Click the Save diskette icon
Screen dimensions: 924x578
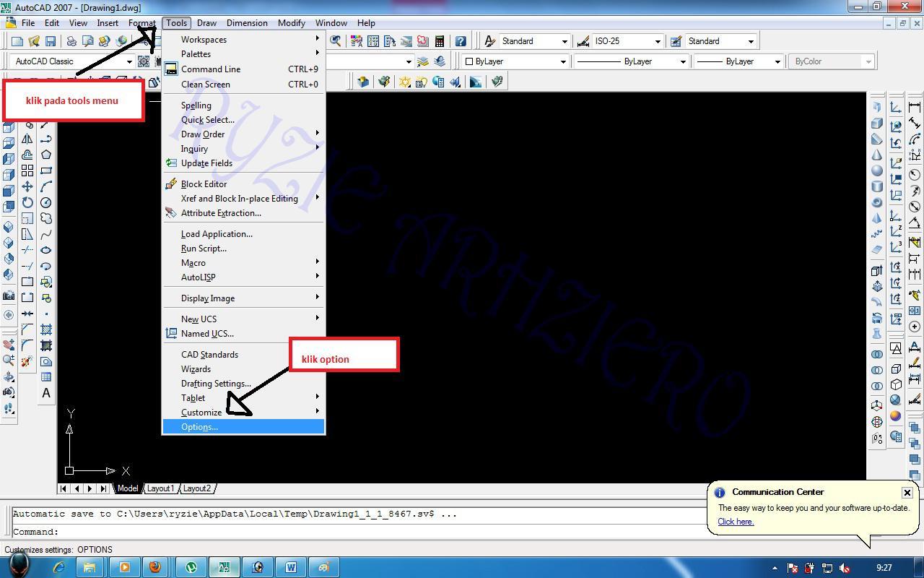click(x=51, y=42)
